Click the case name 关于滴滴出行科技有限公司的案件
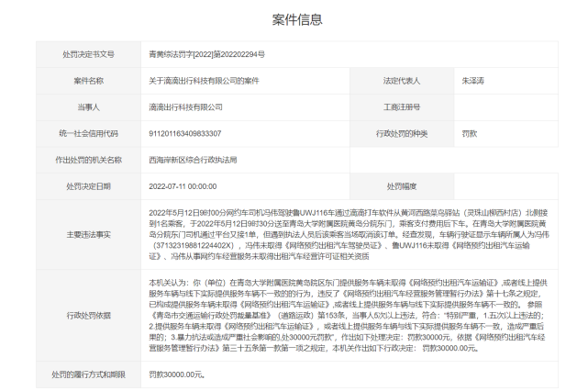Image resolution: width=588 pixels, height=391 pixels. [206, 81]
